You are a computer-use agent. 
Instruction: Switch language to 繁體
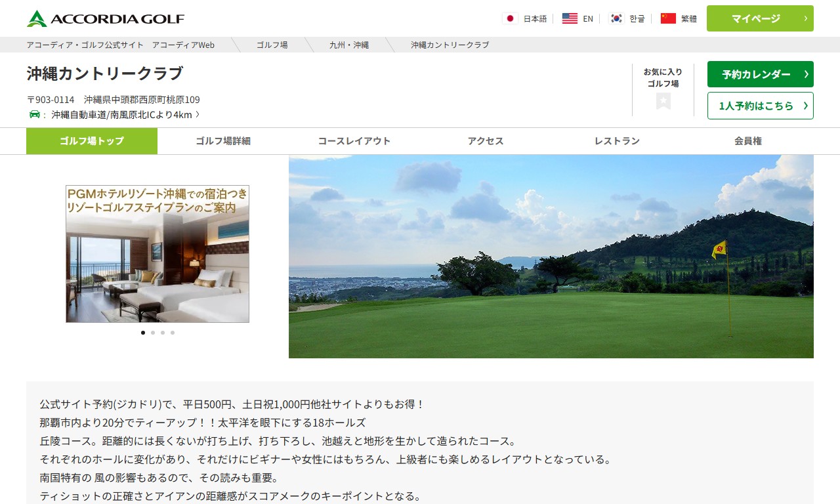689,18
